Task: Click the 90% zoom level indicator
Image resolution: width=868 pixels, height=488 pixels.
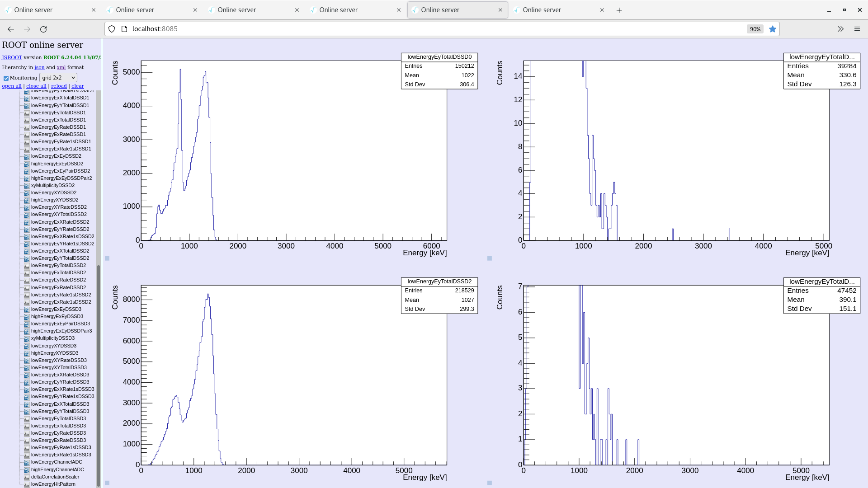Action: (755, 29)
